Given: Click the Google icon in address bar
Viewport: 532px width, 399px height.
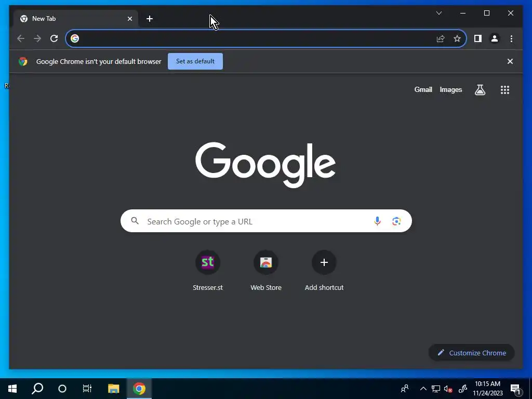Looking at the screenshot, I should pos(75,38).
